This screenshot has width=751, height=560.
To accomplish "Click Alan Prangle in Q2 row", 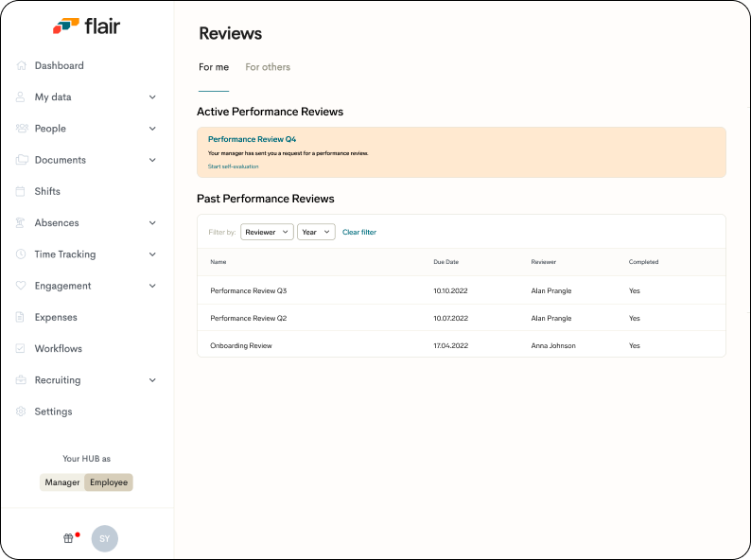I will pos(551,318).
